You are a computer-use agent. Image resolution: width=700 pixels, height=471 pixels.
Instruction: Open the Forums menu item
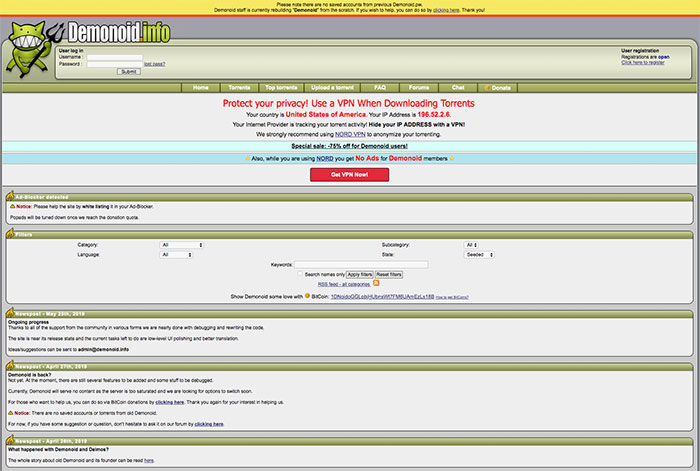click(x=419, y=88)
